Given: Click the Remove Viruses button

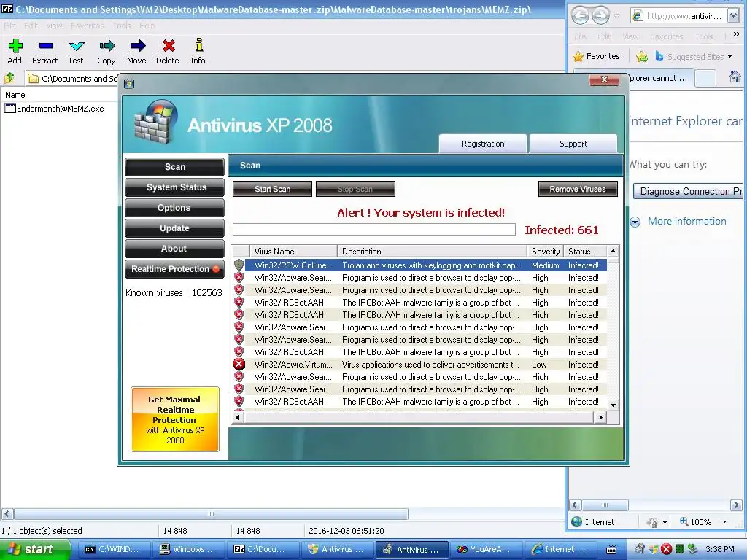Looking at the screenshot, I should point(578,189).
